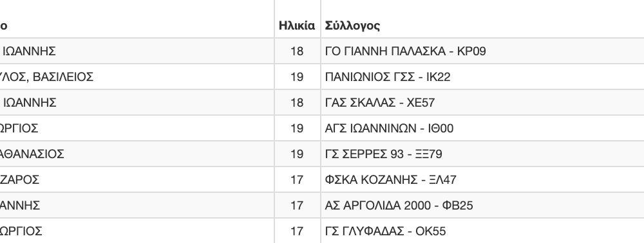
Task: Click age 17 in ΓΛΥΦΑΔΑΣ row
Action: [297, 231]
